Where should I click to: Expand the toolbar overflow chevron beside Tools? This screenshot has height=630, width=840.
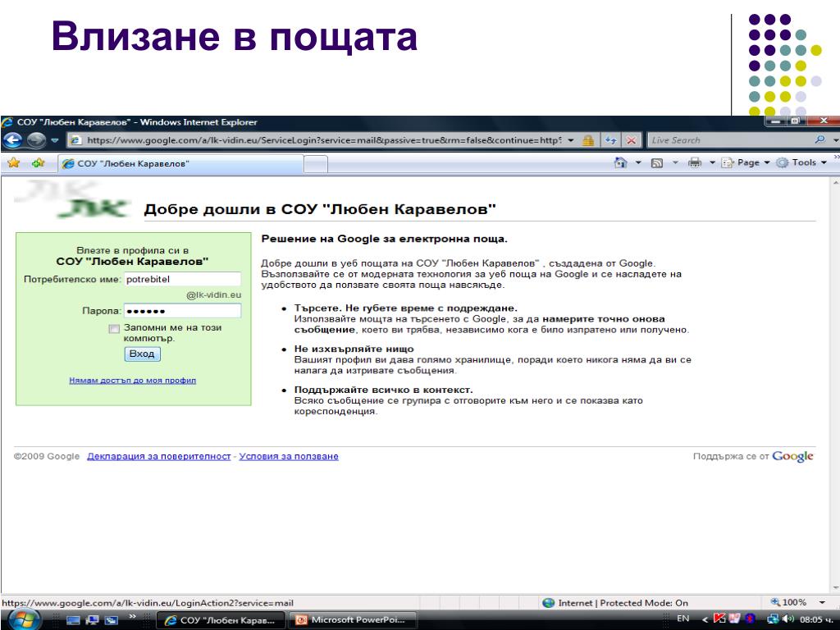[836, 157]
